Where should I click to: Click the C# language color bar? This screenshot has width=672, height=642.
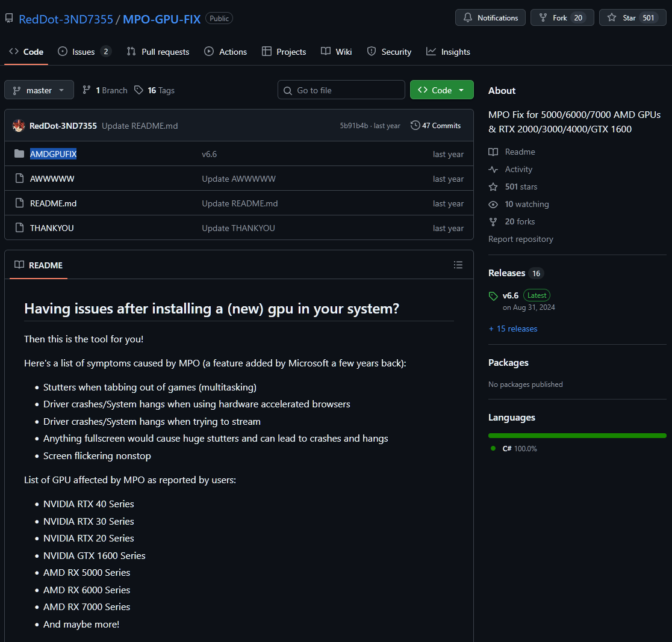577,435
